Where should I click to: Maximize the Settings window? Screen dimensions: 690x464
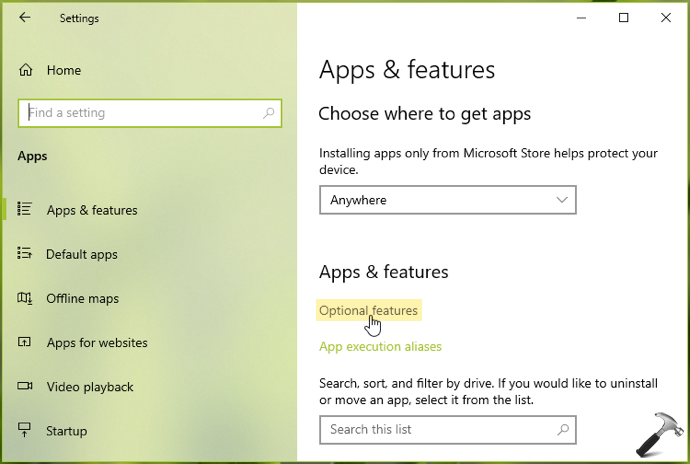tap(624, 18)
